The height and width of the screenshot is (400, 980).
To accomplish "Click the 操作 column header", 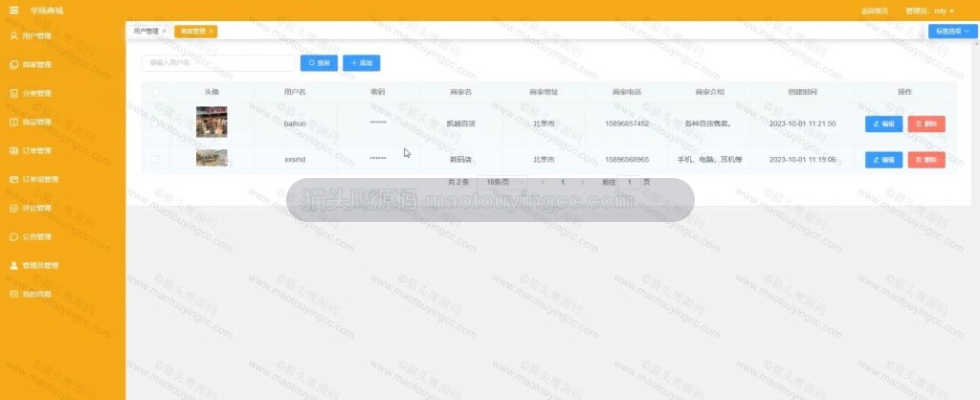I will pos(904,92).
